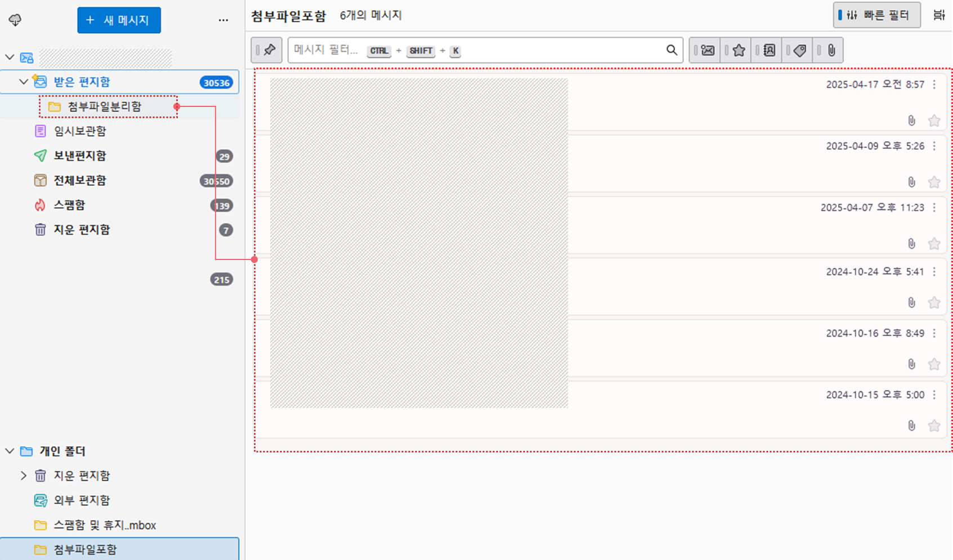Select the 임시보관함 drafts folder
Image resolution: width=953 pixels, height=560 pixels.
pyautogui.click(x=79, y=131)
